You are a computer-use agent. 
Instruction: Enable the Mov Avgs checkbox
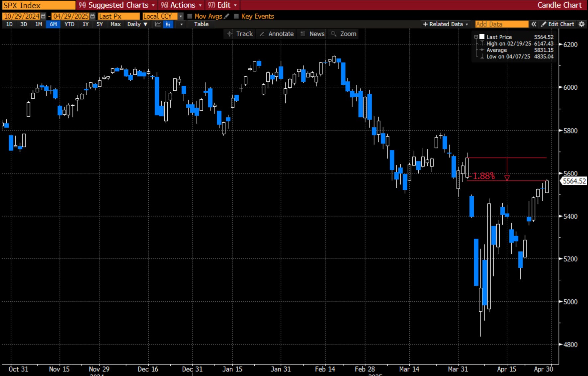[x=190, y=16]
